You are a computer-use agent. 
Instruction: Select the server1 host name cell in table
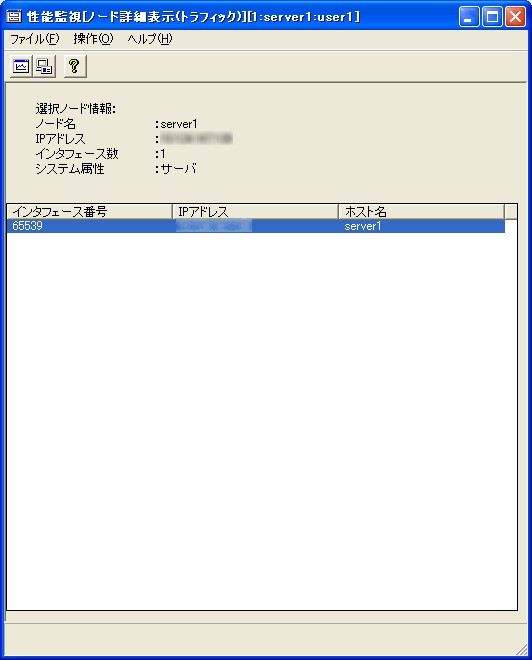(362, 226)
